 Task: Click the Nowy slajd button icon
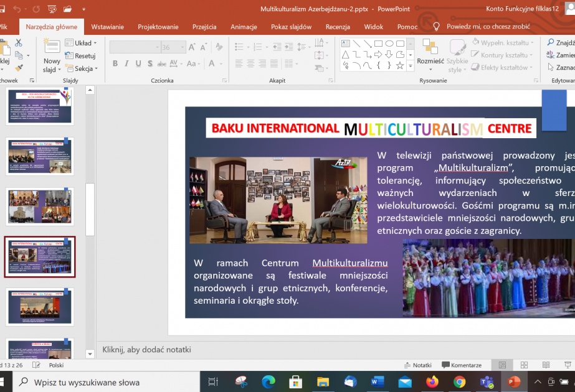[52, 47]
